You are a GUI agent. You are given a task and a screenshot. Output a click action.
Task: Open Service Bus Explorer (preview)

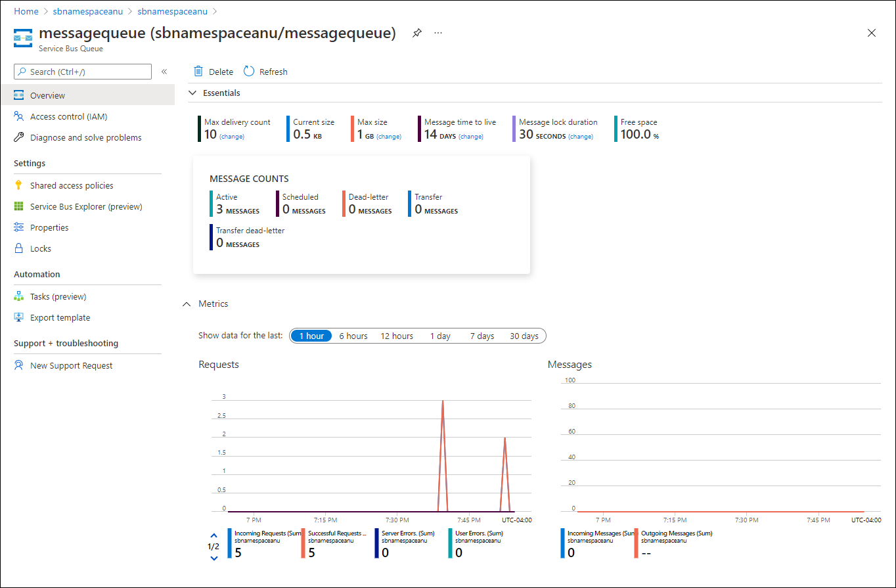pos(87,206)
